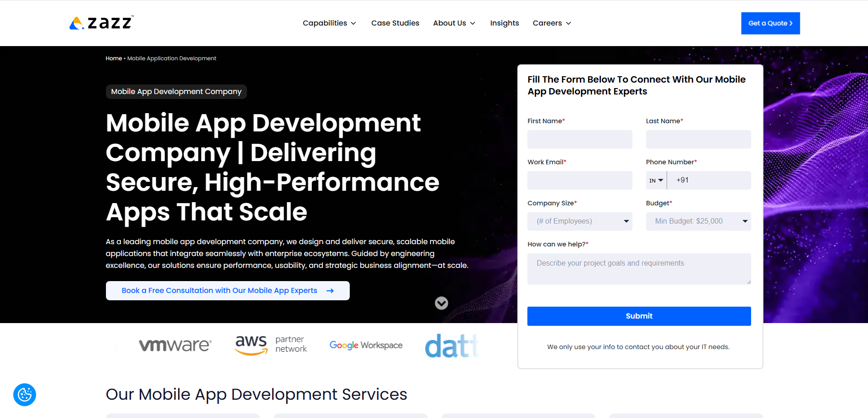Click the Get a Quote button
This screenshot has width=868, height=418.
click(770, 23)
